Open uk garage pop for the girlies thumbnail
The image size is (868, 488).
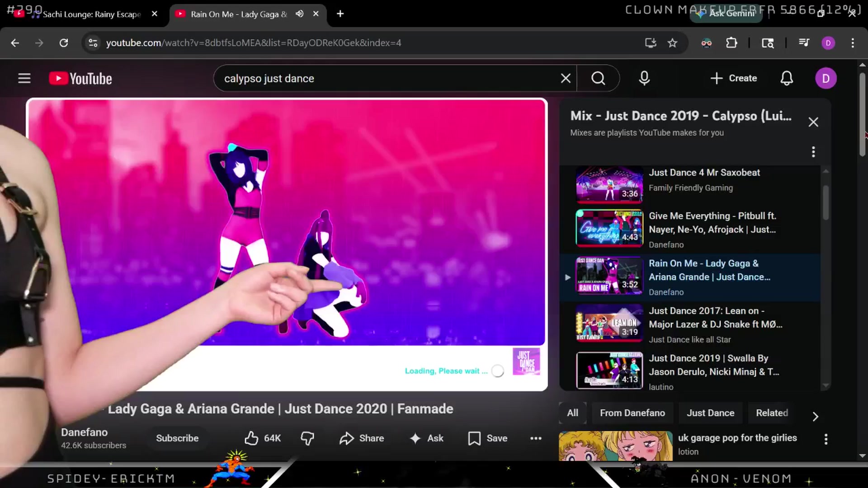click(x=616, y=446)
